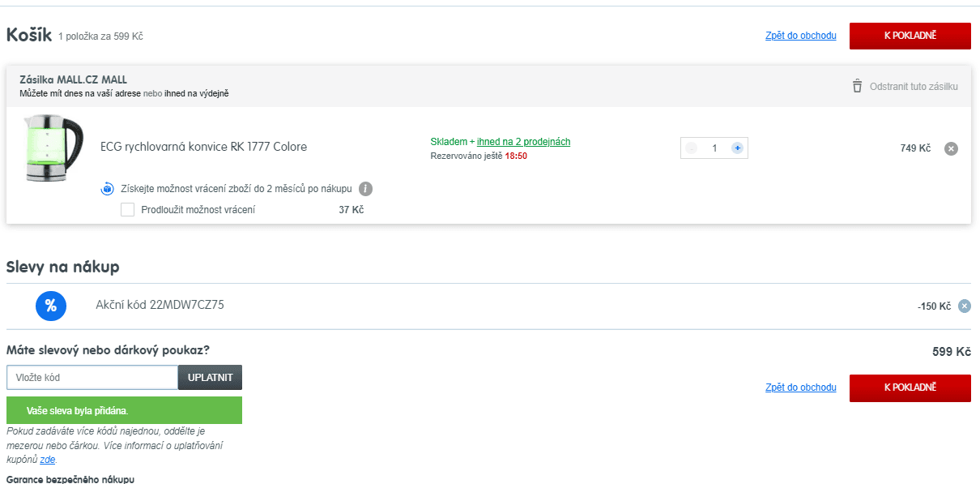Click the reservation timer 18:50
This screenshot has height=484, width=980.
(x=516, y=156)
